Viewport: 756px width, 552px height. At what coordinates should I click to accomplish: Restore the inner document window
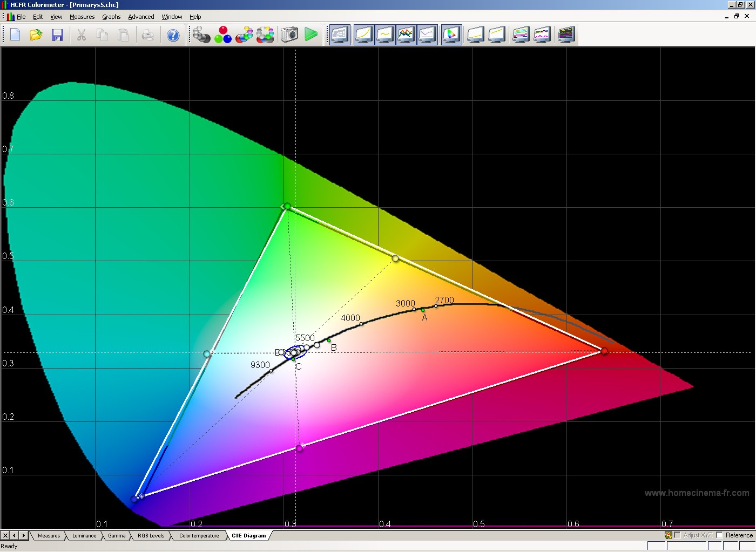(x=736, y=16)
